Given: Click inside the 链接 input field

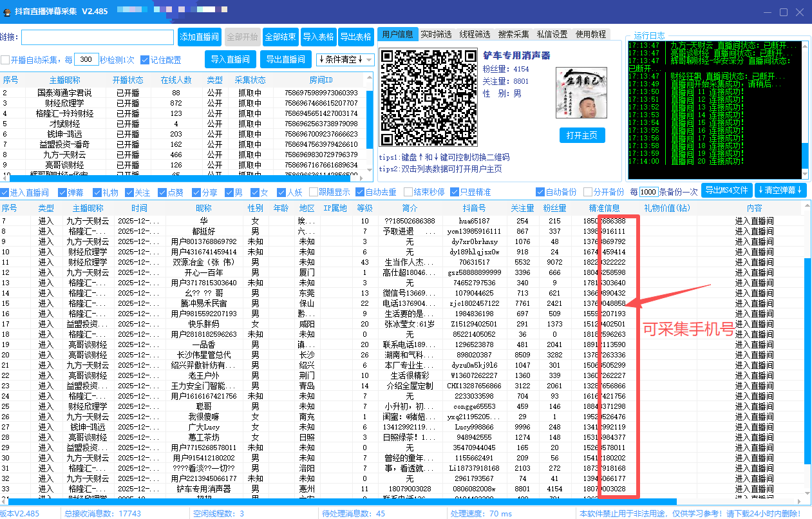Looking at the screenshot, I should coord(97,37).
